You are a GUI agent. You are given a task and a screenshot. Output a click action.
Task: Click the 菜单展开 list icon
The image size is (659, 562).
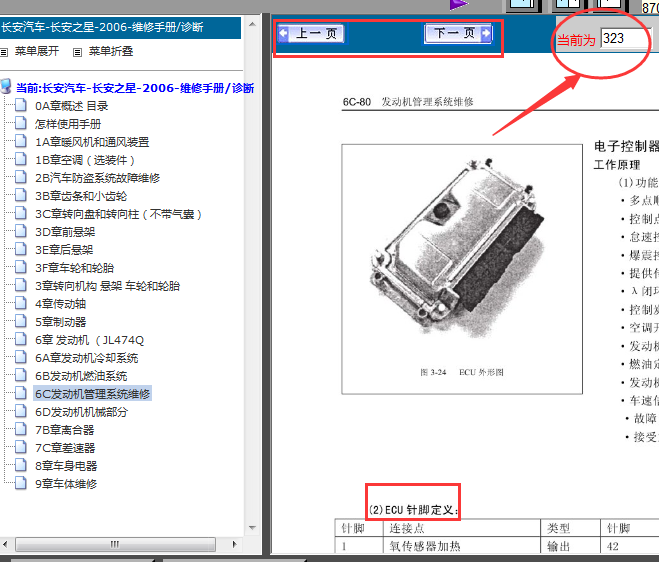(x=4, y=52)
